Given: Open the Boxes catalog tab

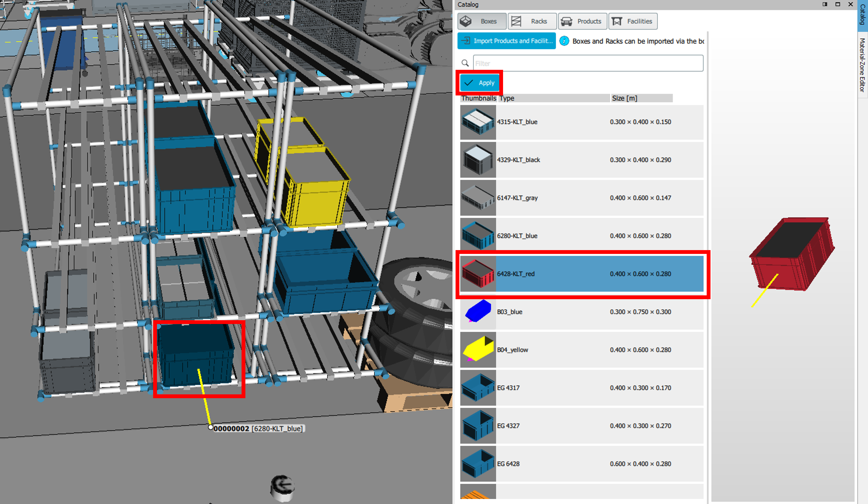Looking at the screenshot, I should coord(482,21).
